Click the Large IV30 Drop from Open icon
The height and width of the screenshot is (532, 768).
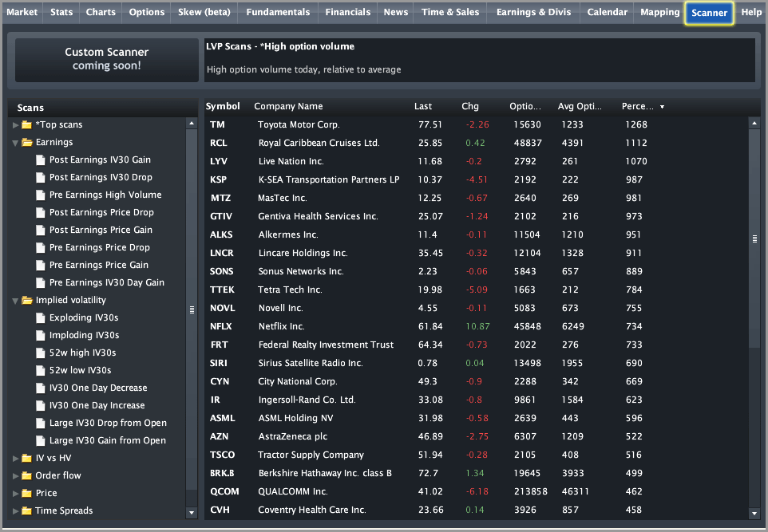click(x=41, y=423)
